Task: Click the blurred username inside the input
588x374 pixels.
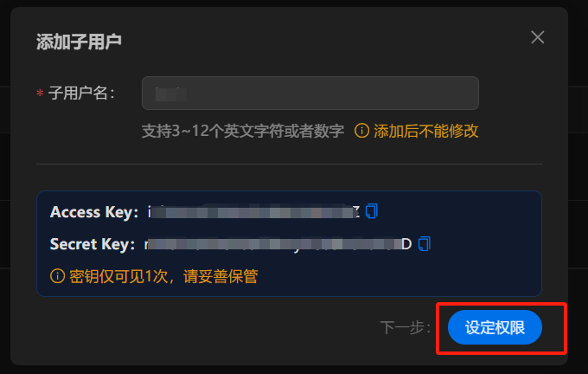Action: click(x=171, y=93)
